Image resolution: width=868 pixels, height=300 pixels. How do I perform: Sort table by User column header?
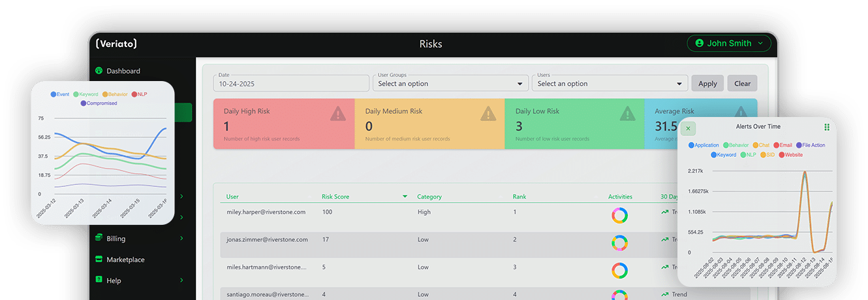click(232, 197)
